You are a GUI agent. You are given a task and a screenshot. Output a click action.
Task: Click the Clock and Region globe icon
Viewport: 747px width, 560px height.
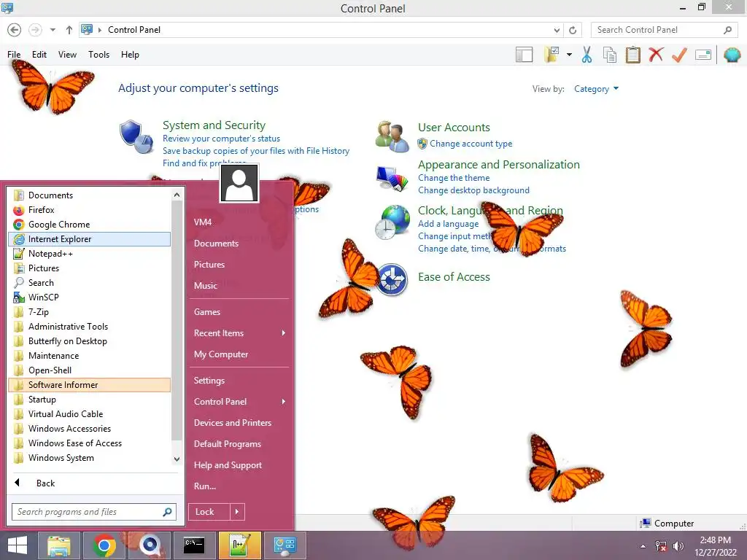[x=392, y=222]
